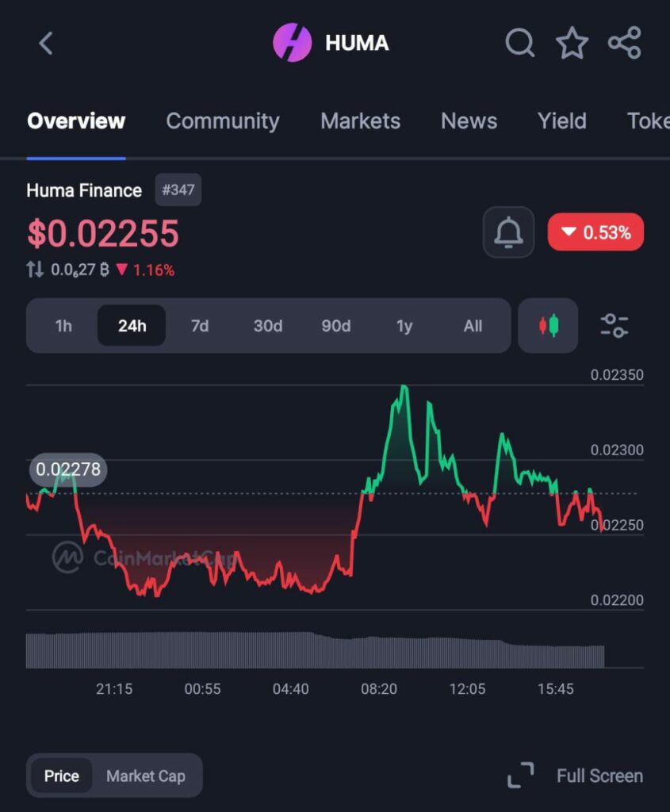The height and width of the screenshot is (812, 670).
Task: Tap the Full Screen label
Action: point(599,776)
